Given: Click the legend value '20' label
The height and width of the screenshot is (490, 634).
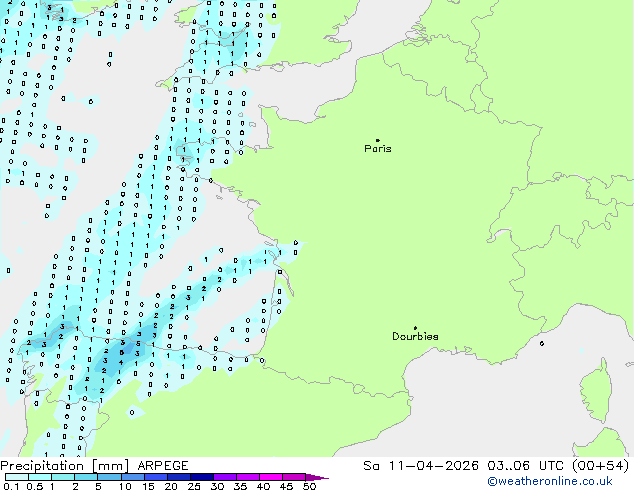Looking at the screenshot, I should click(171, 486).
